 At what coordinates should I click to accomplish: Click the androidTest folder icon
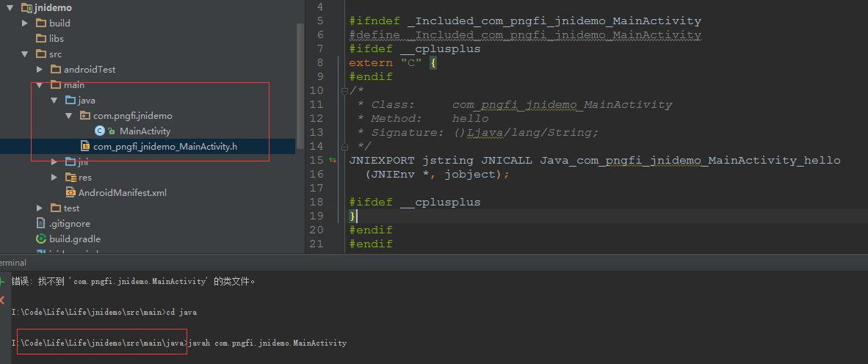[x=55, y=70]
